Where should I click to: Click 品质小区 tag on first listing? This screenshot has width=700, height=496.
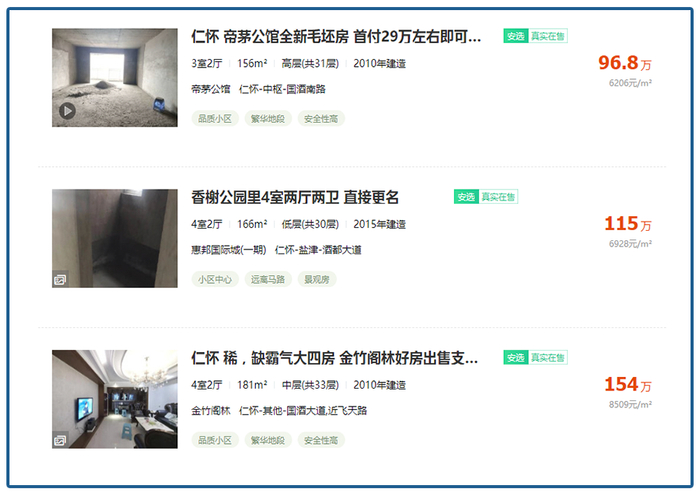pos(215,119)
